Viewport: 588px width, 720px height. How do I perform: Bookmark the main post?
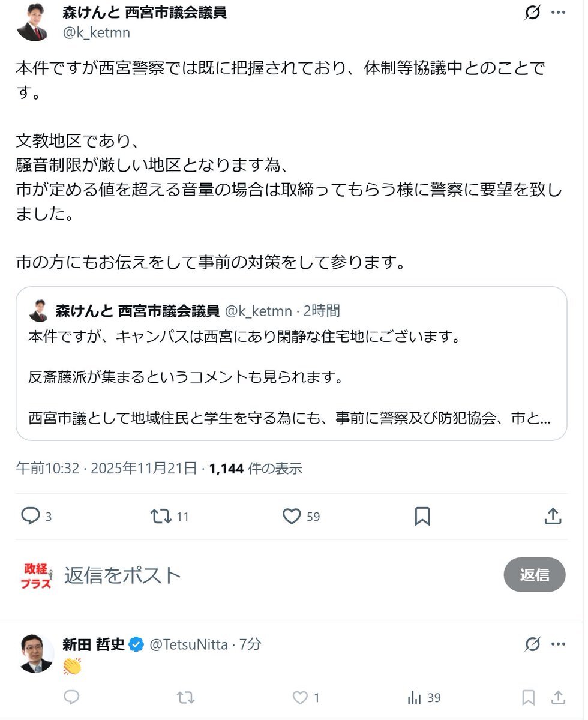pos(422,516)
